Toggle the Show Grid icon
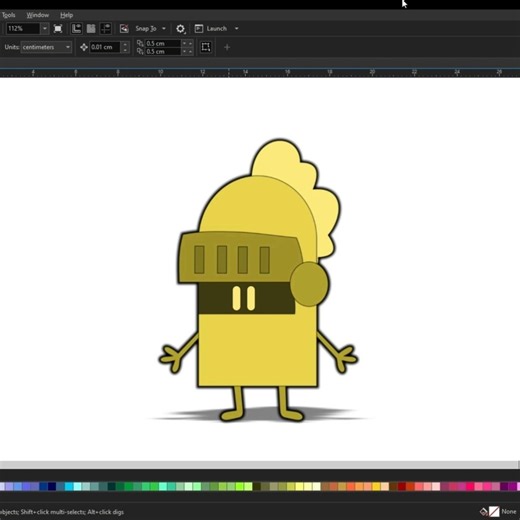Viewport: 520px width, 520px height. tap(91, 29)
